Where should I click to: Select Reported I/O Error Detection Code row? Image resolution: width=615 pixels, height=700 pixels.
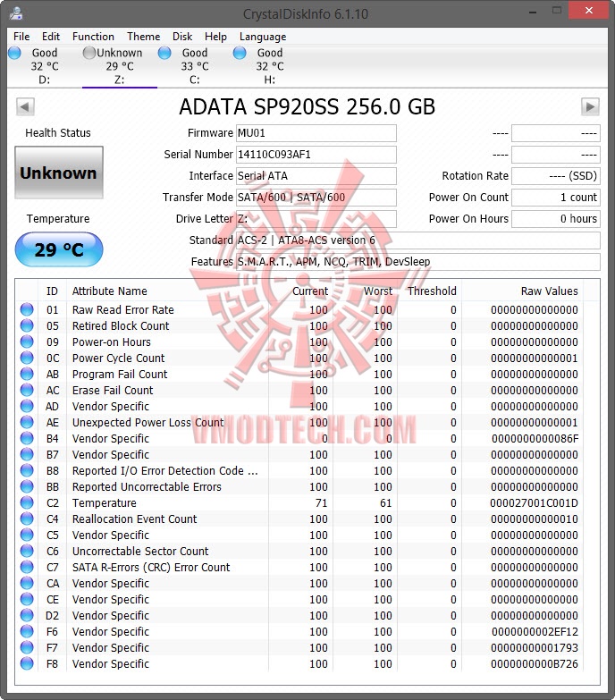coord(299,470)
